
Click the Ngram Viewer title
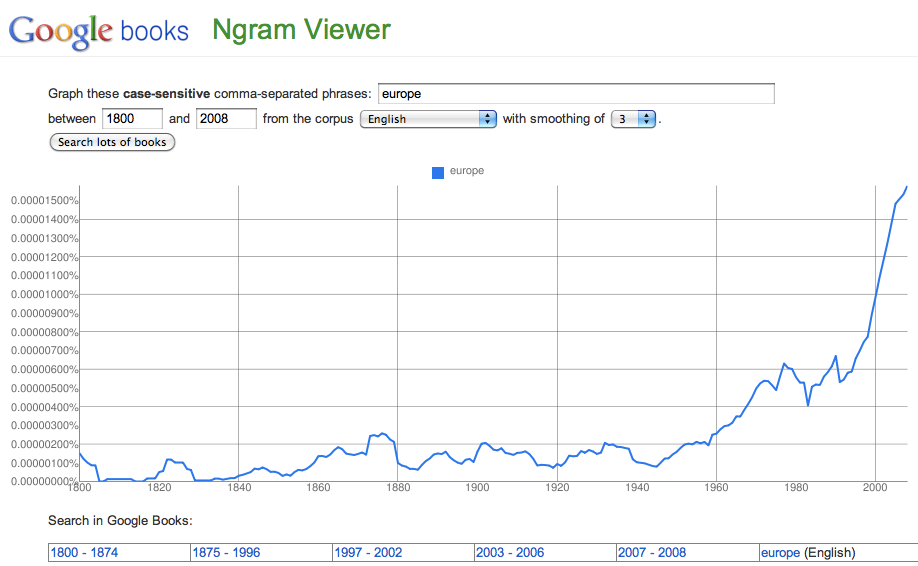click(x=301, y=30)
